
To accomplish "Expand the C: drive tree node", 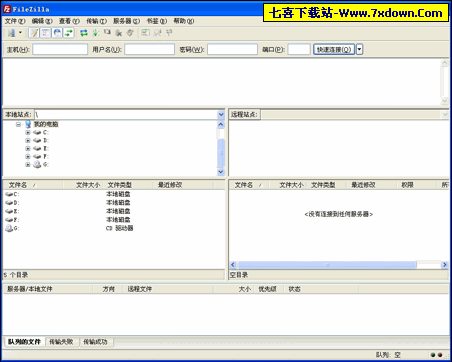I will [x=28, y=132].
